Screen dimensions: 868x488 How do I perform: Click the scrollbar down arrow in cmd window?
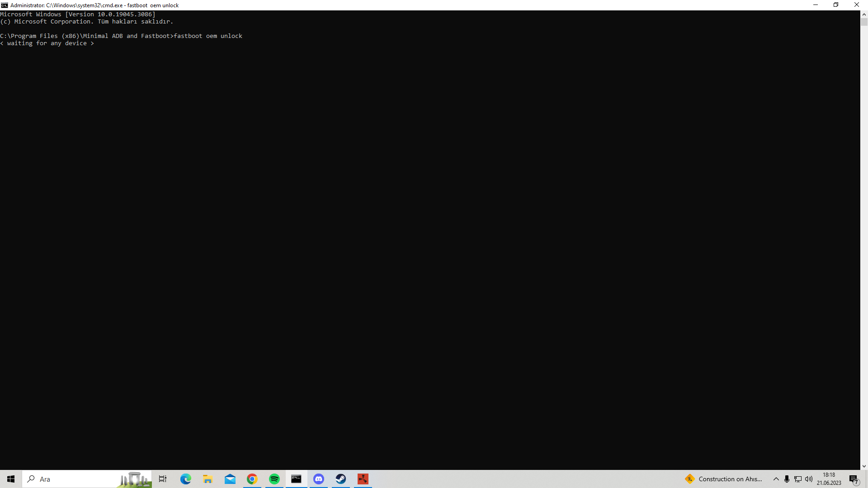(x=864, y=466)
